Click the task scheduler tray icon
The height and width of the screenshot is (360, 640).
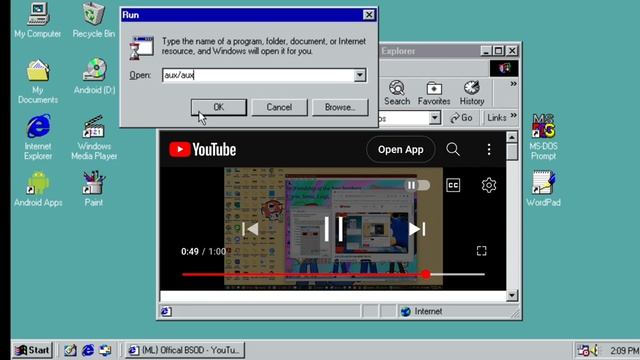583,350
